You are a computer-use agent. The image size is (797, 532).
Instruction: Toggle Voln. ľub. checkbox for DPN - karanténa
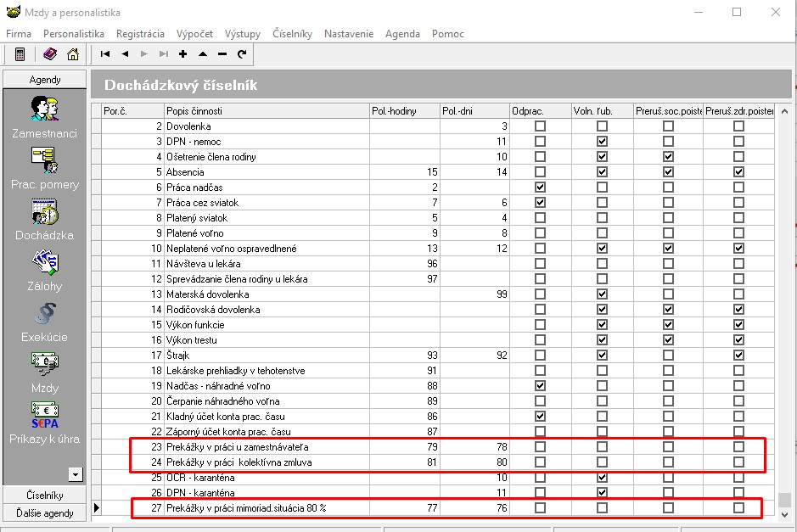point(602,492)
